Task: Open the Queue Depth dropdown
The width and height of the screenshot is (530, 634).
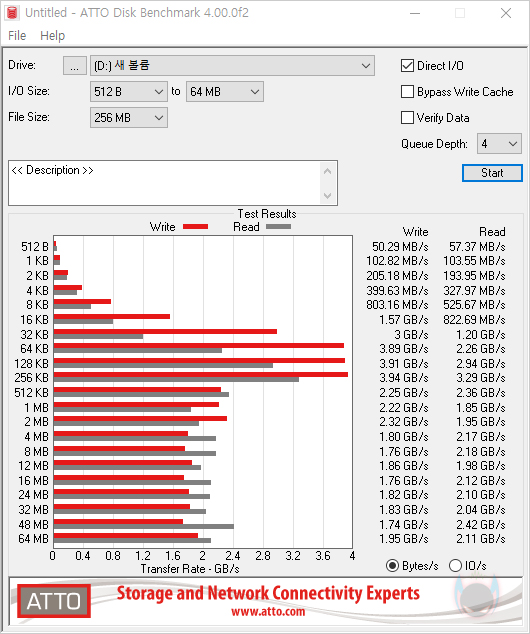Action: pos(499,144)
